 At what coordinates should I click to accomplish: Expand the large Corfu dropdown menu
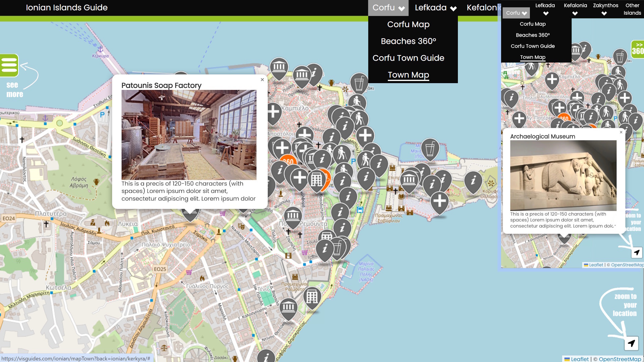(388, 8)
